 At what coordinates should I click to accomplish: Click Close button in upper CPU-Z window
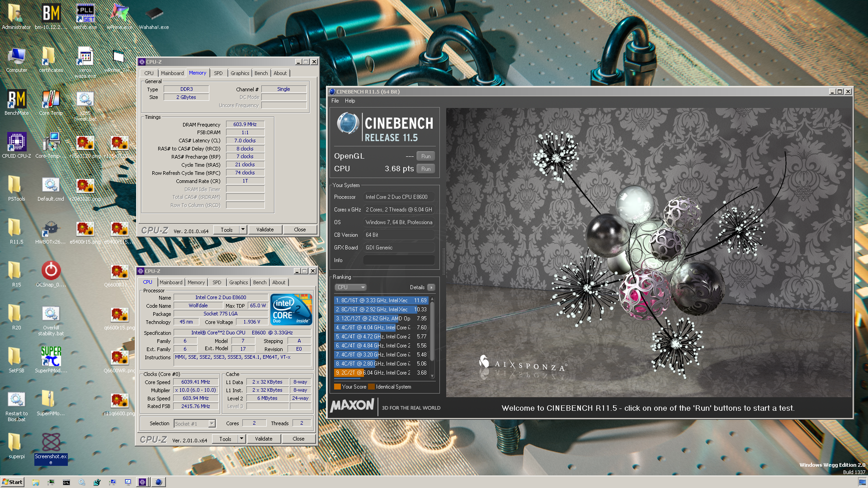click(x=300, y=230)
